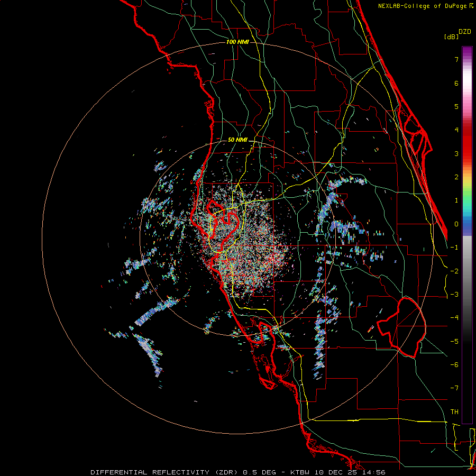Select the 1 value on the dB scale

456,200
